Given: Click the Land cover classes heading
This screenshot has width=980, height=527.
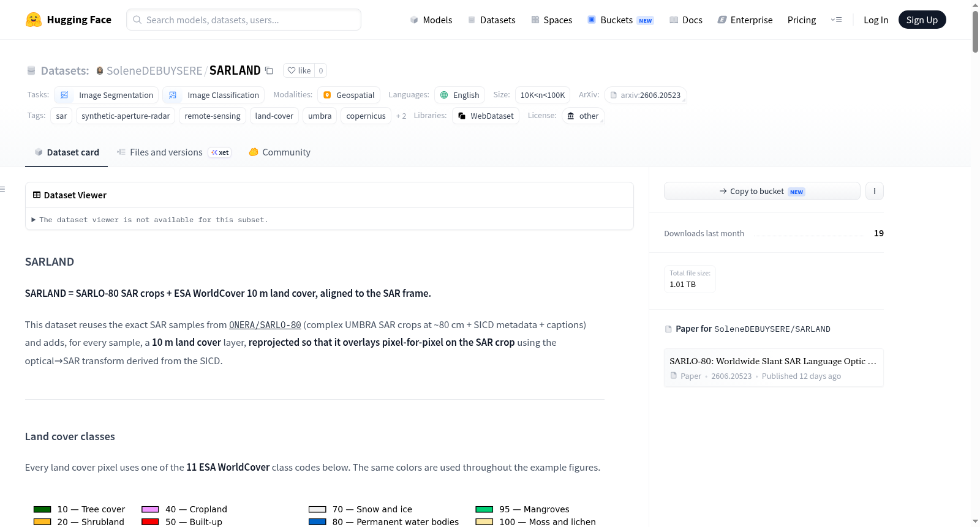Looking at the screenshot, I should [x=70, y=436].
